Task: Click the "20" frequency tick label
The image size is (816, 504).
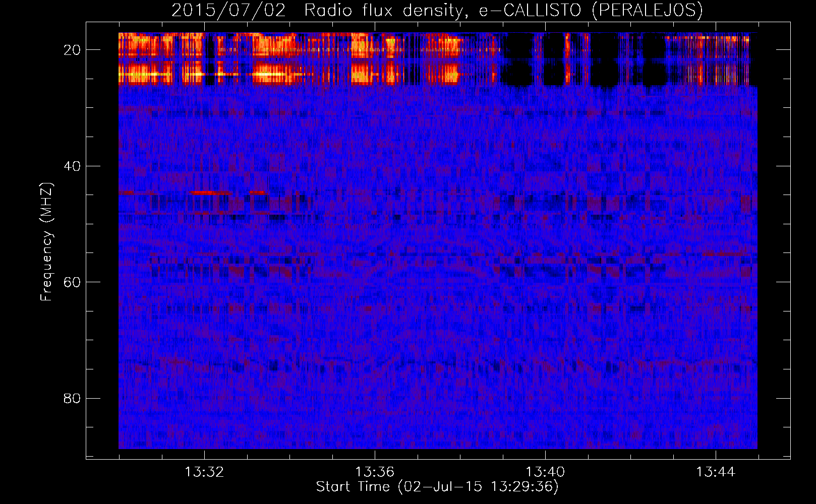Action: [x=72, y=50]
